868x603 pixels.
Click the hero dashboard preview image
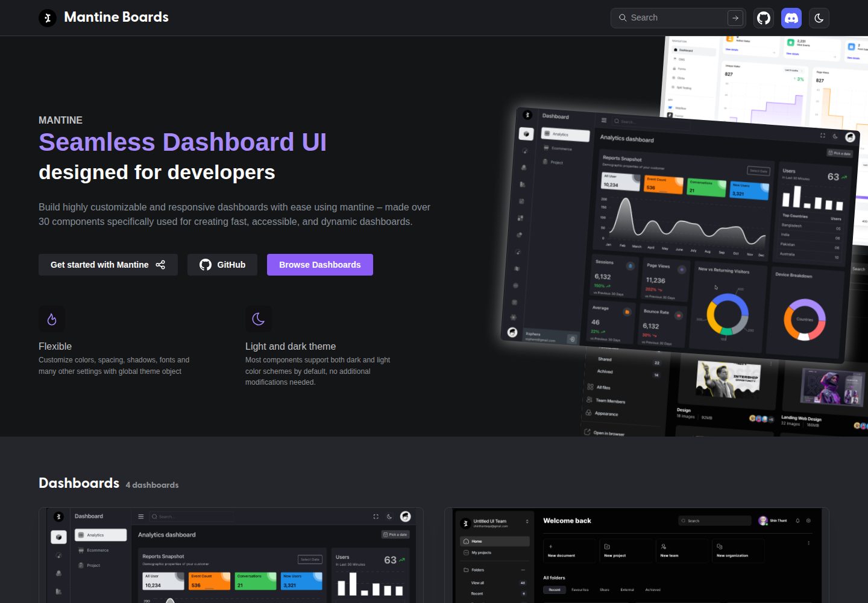[x=681, y=236]
